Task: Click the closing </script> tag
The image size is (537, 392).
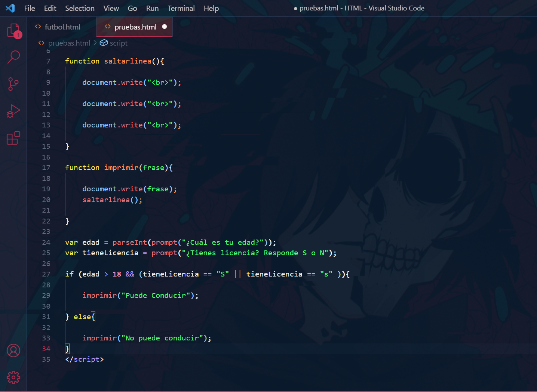Action: 85,359
